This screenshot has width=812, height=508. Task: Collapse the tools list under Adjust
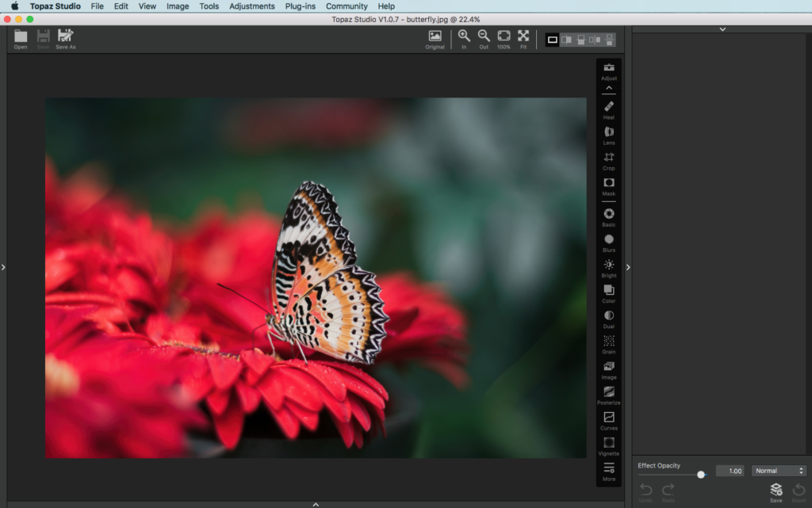(x=609, y=88)
